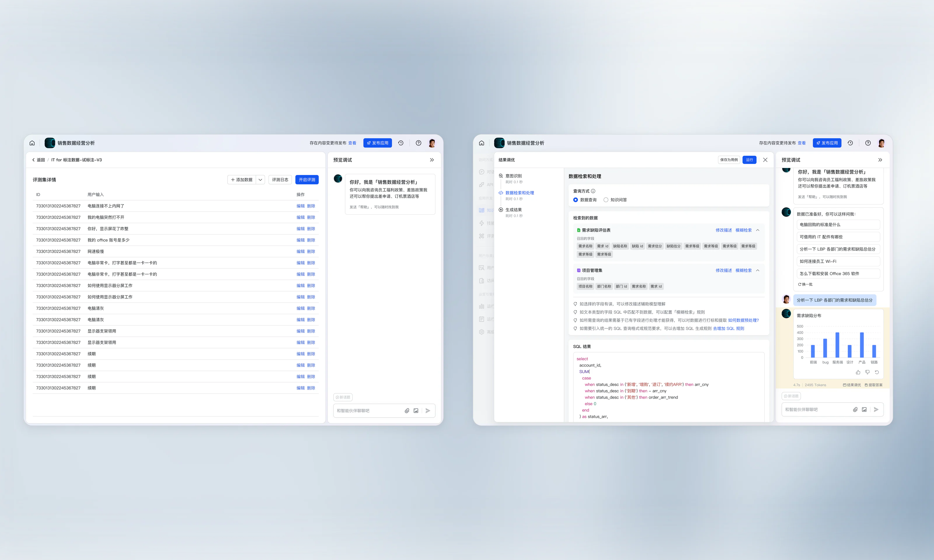Screen dimensions: 934x560
Task: Collapse preview panel in the left evaluation window
Action: [x=432, y=160]
